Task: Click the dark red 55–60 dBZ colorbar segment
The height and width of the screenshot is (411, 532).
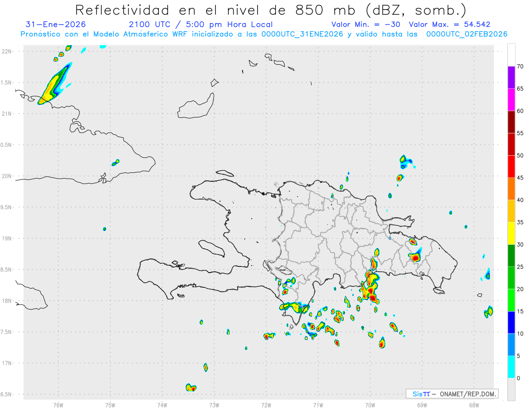Action: tap(511, 122)
